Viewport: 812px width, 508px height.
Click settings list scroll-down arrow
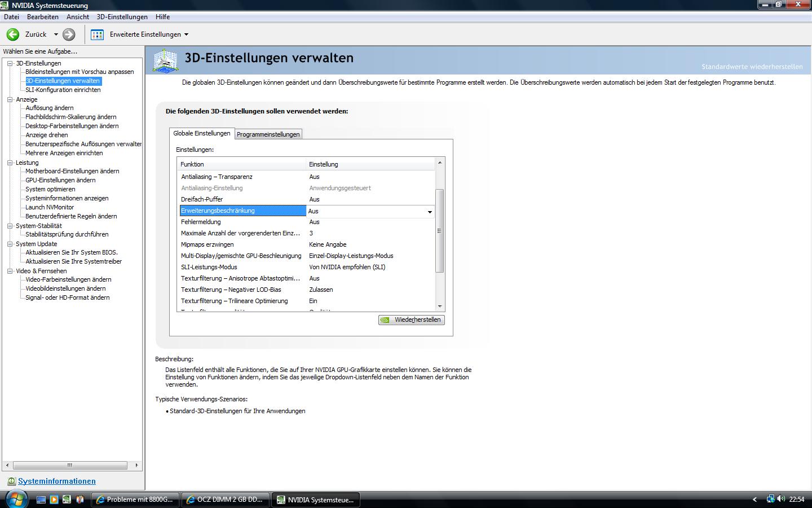click(x=440, y=306)
